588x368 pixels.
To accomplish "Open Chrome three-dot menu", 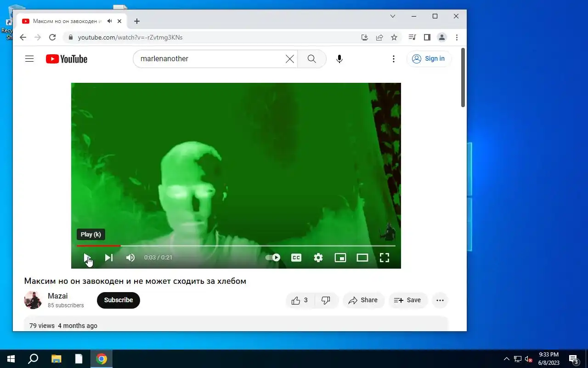I will coord(457,37).
